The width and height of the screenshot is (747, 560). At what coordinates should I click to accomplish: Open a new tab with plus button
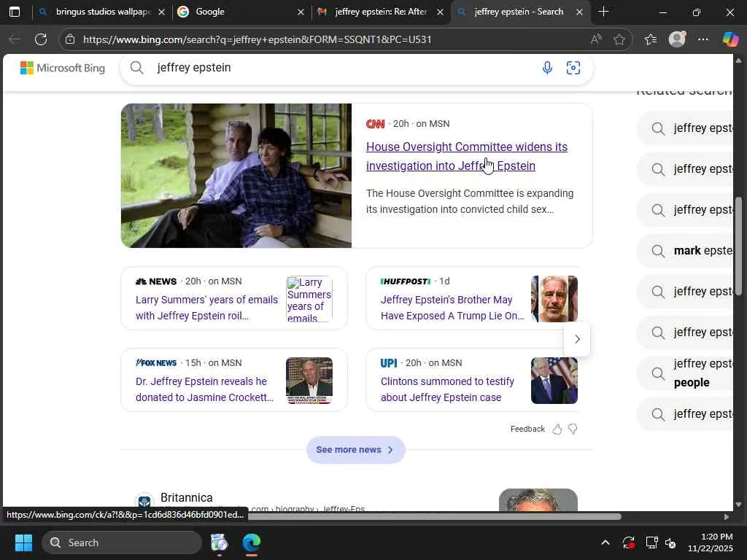[603, 12]
